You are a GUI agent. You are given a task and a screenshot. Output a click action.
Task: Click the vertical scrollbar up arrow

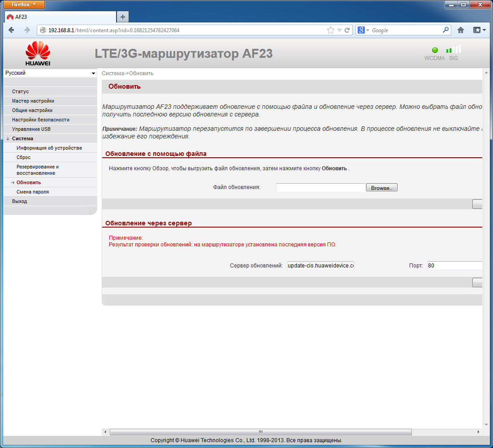coord(486,73)
